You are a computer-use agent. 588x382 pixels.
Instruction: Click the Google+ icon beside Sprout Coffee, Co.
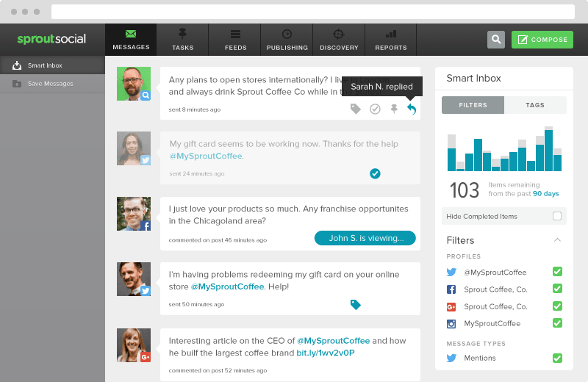tap(451, 307)
